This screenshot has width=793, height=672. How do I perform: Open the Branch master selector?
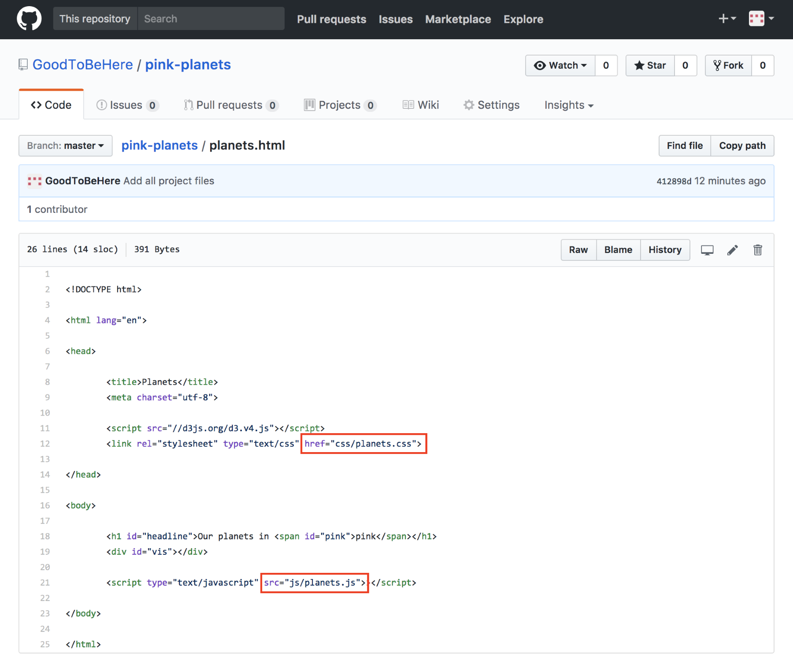(x=65, y=146)
